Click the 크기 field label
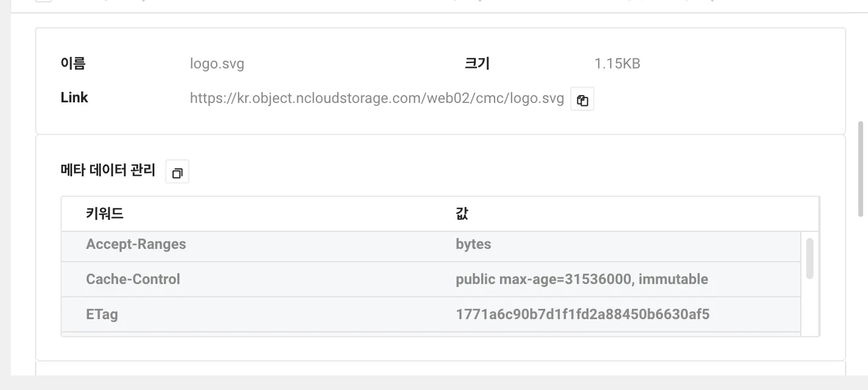 pos(477,63)
